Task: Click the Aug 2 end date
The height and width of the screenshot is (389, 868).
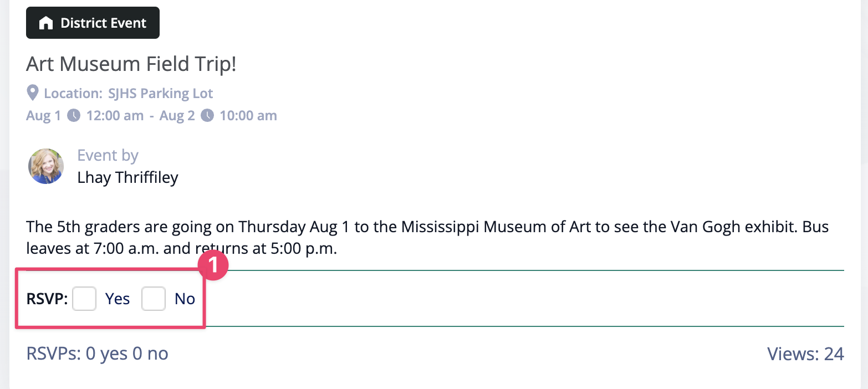Action: coord(177,116)
